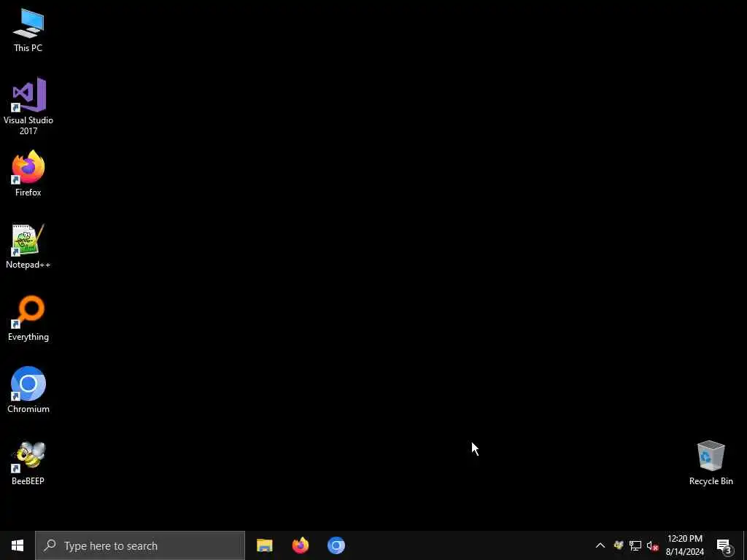The image size is (747, 560).
Task: Open the notification center
Action: [724, 545]
